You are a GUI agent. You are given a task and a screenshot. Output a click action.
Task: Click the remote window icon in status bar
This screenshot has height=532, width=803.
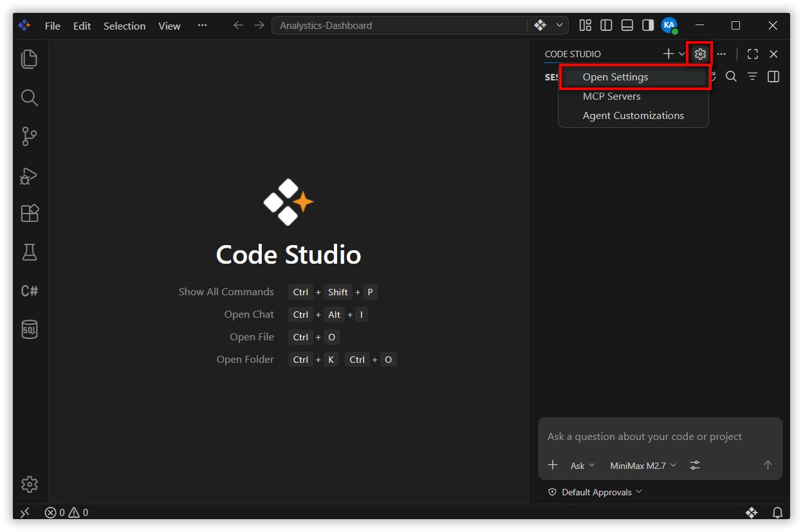25,513
